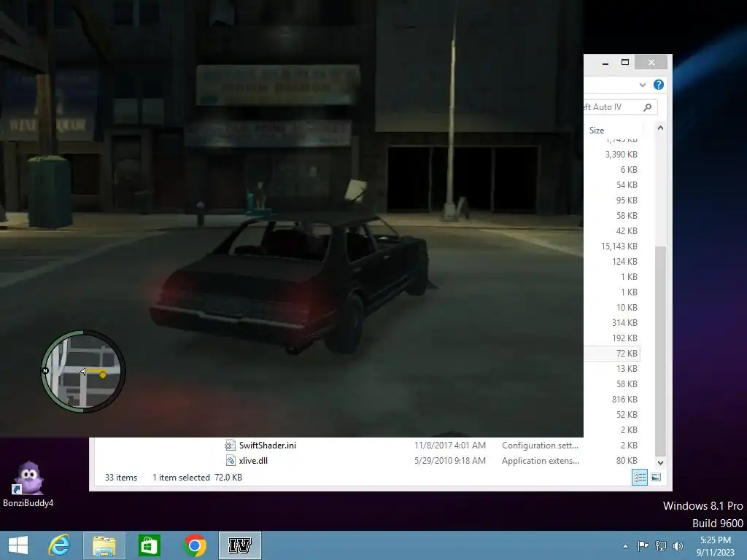747x560 pixels.
Task: Click the selected 72 KB size cell
Action: click(627, 354)
